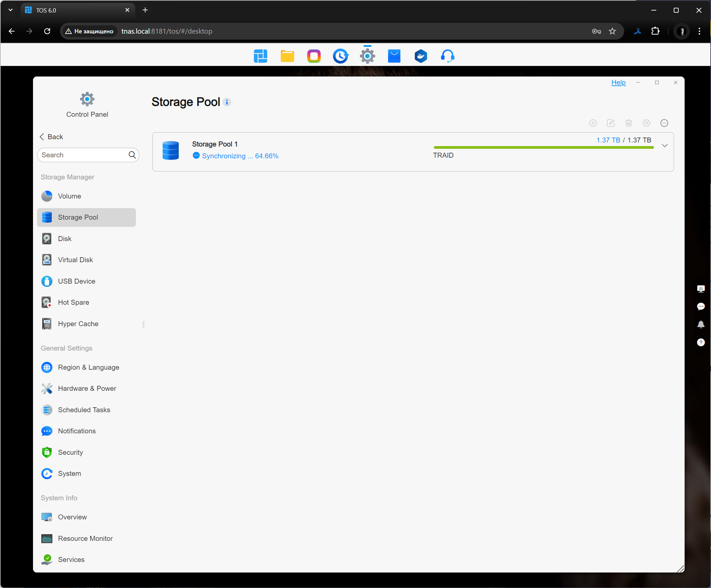
Task: Click the Storage Pool 1 database icon
Action: tap(171, 150)
